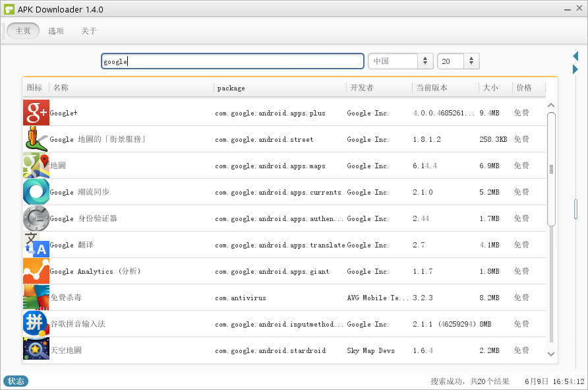Click the 搜索成功，共20个结果 status message
Viewport: 588px width, 390px height.
pos(470,381)
